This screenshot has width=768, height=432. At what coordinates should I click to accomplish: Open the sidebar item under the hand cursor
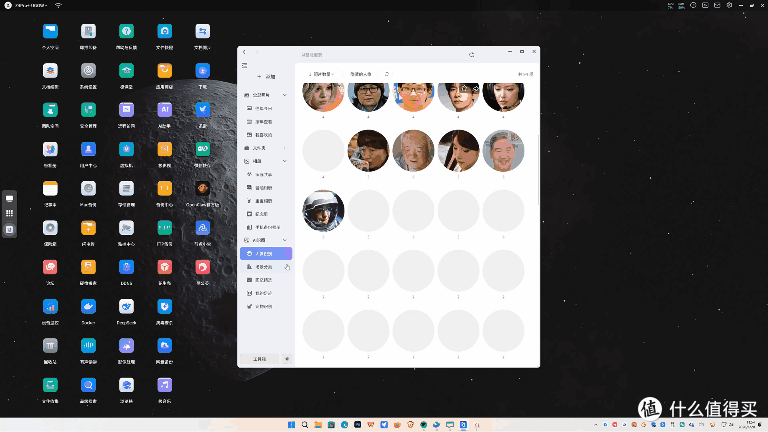[266, 267]
